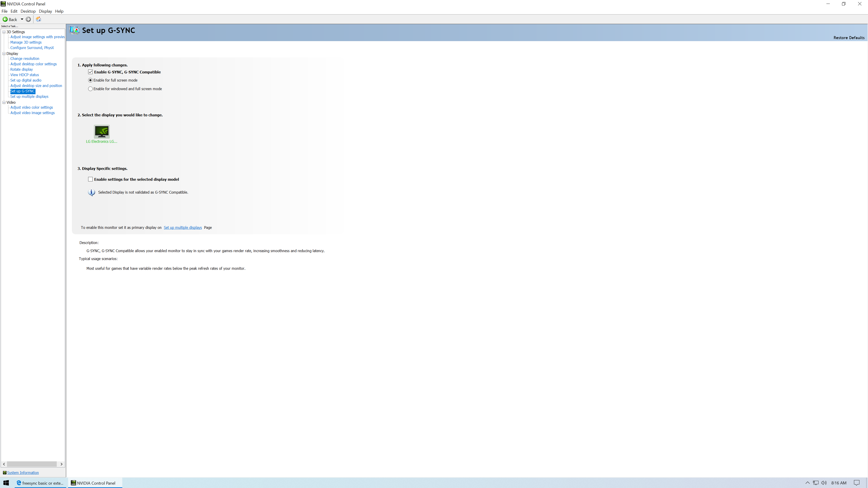Open the notification center icon
The width and height of the screenshot is (868, 488).
[x=856, y=483]
